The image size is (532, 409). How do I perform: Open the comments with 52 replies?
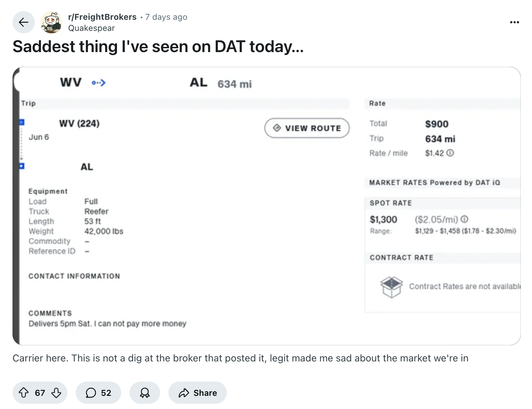(x=98, y=393)
